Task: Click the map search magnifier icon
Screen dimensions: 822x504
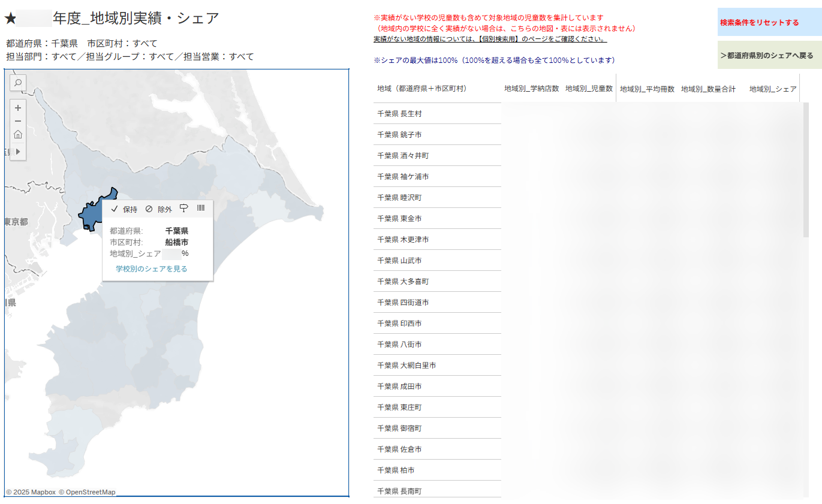Action: coord(18,83)
